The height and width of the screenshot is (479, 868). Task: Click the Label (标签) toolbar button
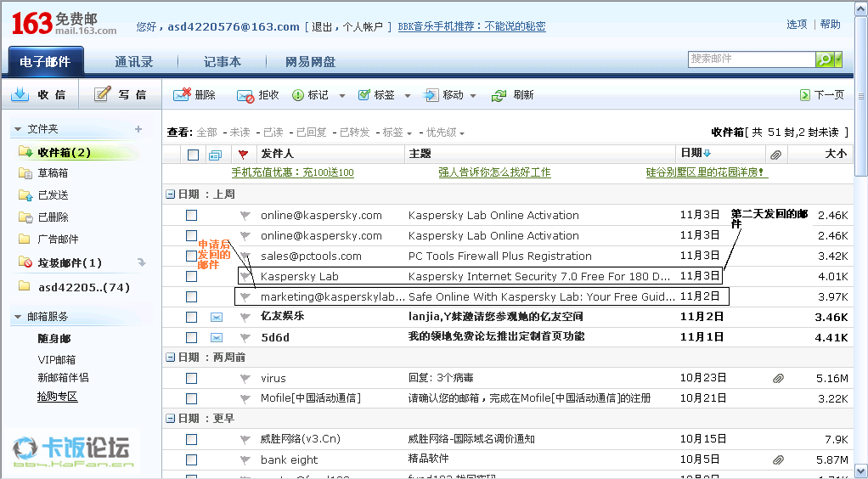click(376, 95)
